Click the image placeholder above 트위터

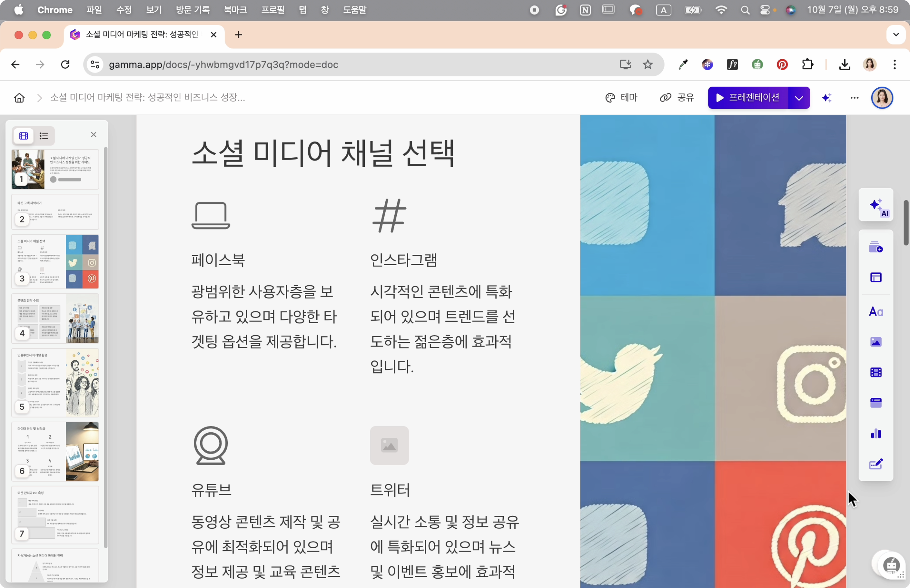coord(389,445)
